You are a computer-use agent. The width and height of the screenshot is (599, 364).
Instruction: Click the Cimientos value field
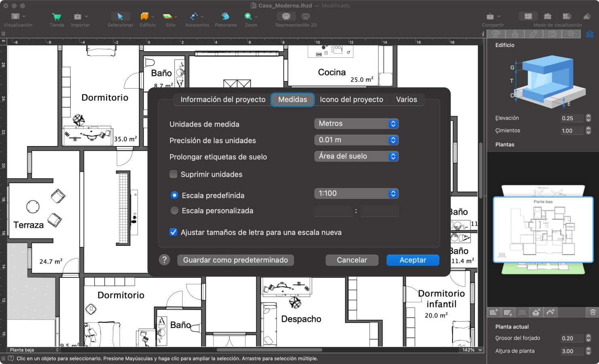[572, 131]
